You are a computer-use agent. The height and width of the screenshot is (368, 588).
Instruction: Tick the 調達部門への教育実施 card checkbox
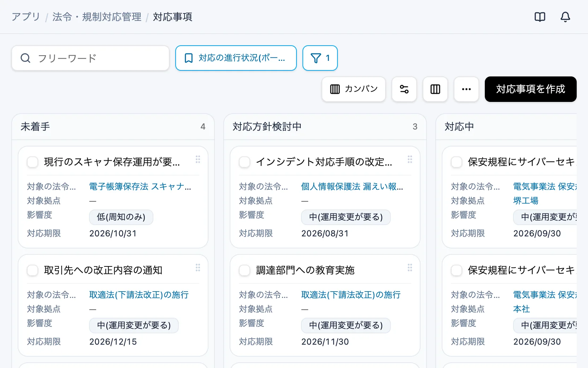coord(245,270)
